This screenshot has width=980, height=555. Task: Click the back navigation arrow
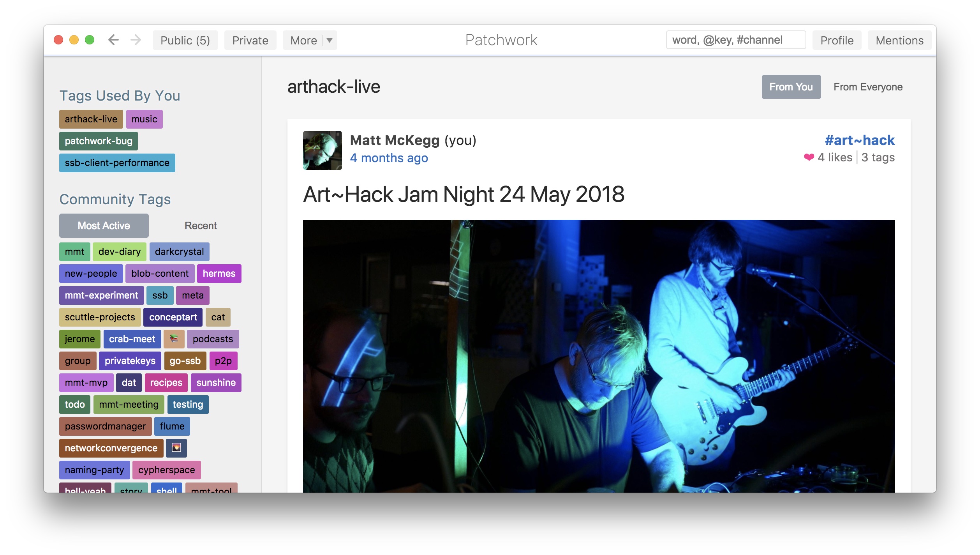(113, 40)
